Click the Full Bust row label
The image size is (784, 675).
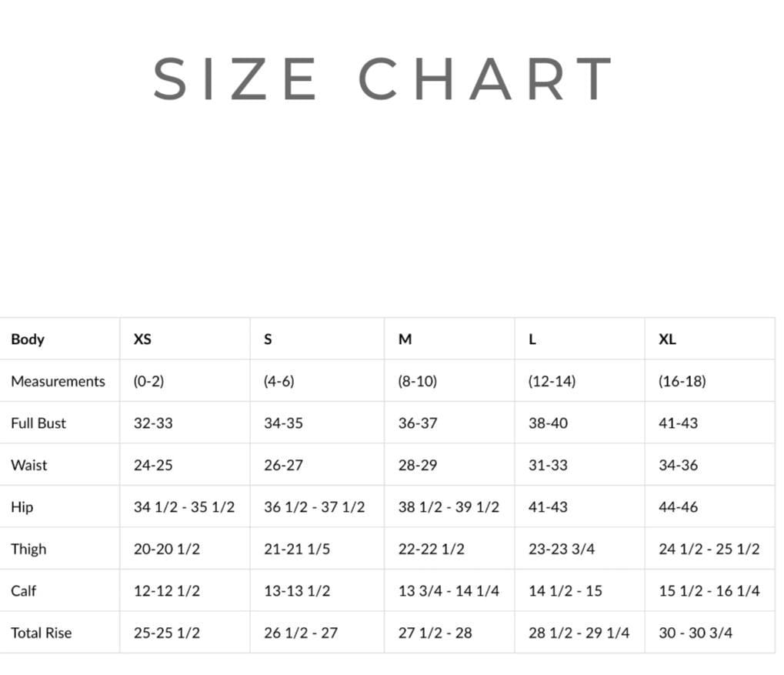pos(38,423)
